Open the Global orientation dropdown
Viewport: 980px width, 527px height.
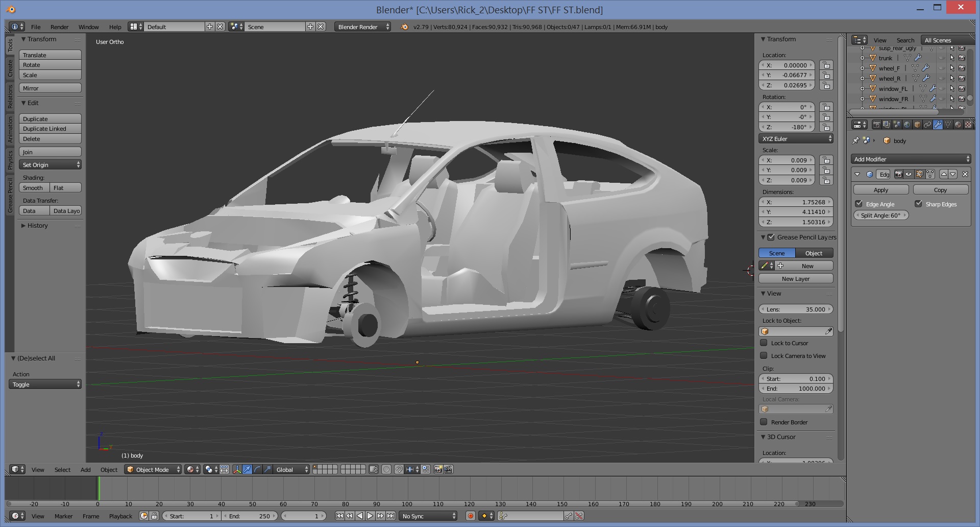coord(291,469)
